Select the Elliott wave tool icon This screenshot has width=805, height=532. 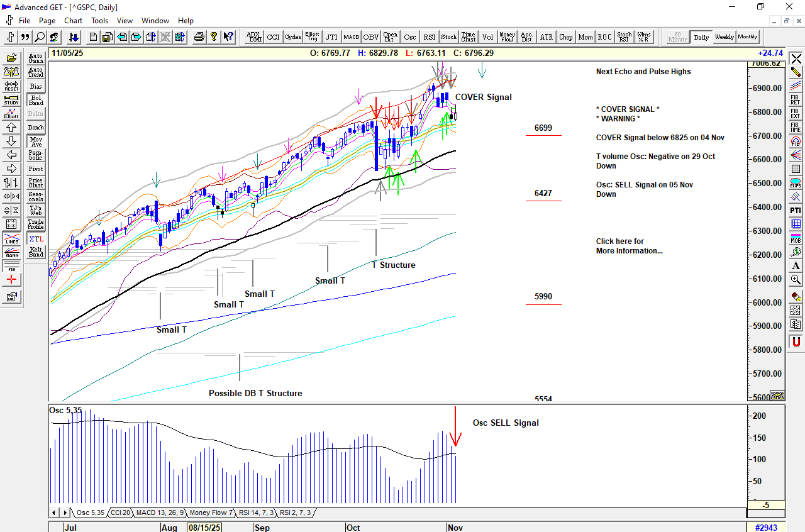[12, 114]
